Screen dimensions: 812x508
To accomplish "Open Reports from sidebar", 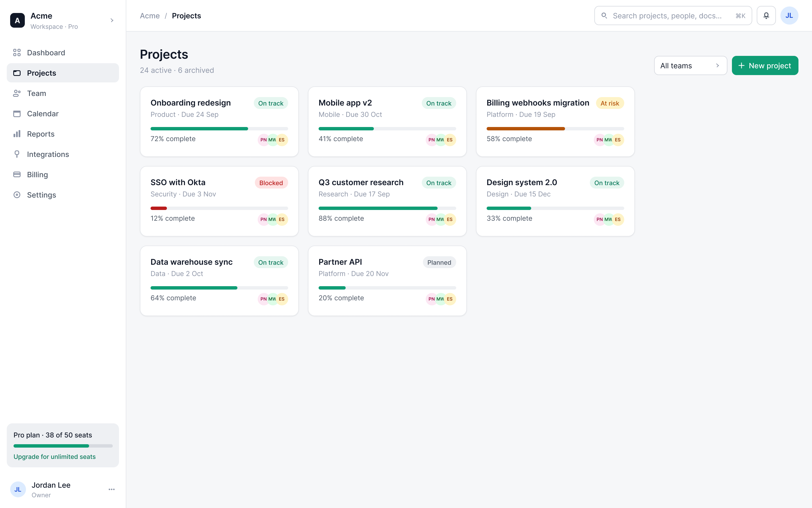I will click(x=63, y=134).
